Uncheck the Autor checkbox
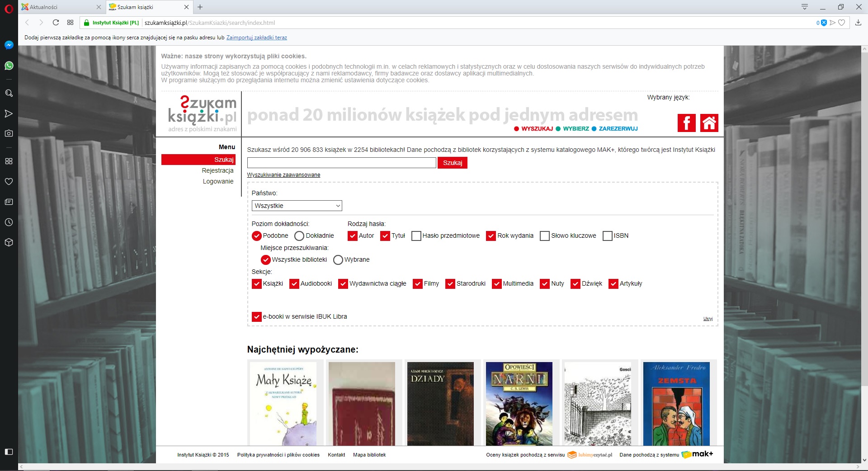 (x=353, y=236)
